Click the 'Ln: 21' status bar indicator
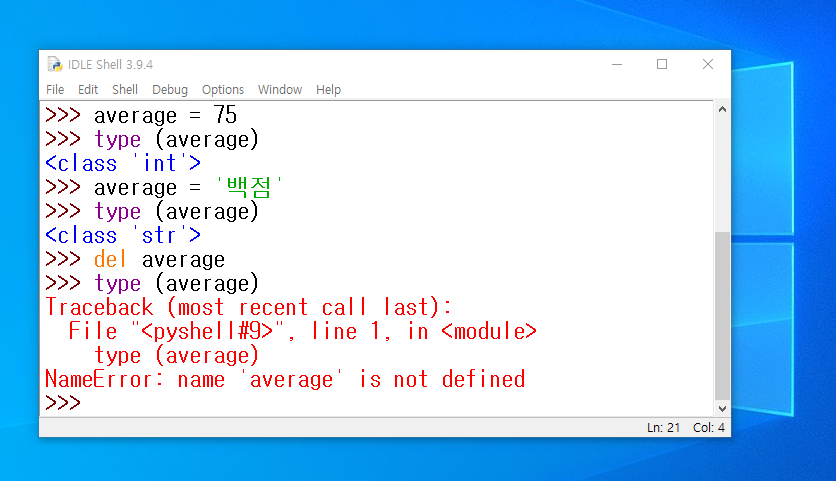Screen dimensions: 836x481 coord(663,428)
